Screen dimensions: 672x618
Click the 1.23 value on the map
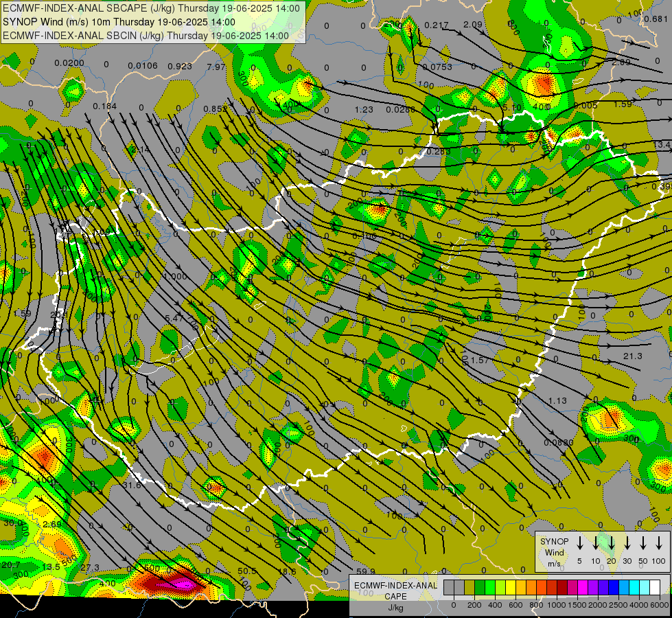coord(364,109)
